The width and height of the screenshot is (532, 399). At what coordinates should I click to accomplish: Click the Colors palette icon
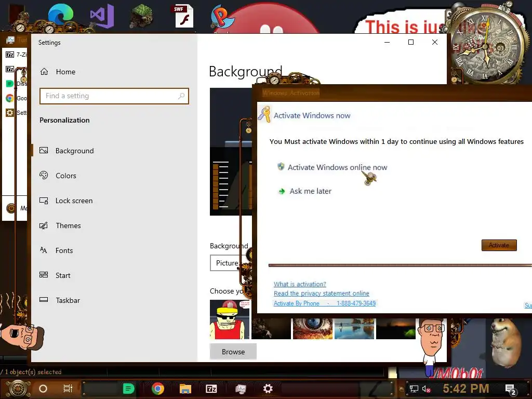coord(44,175)
